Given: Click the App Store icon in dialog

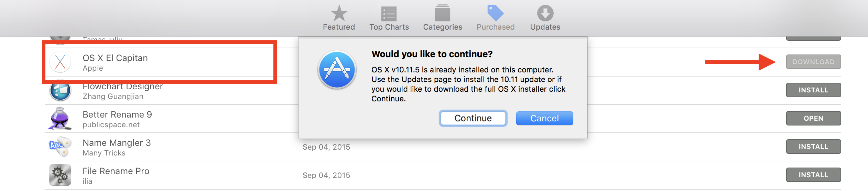Looking at the screenshot, I should (337, 70).
